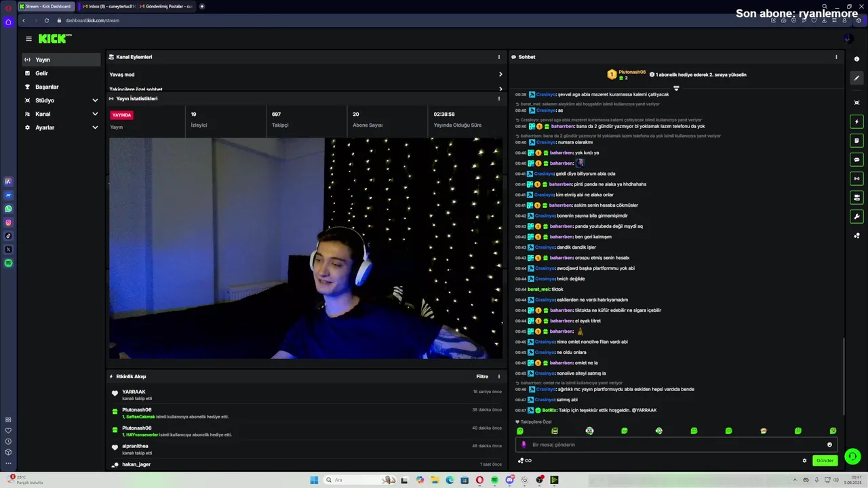
Task: Click the chat panel scrollbar
Action: coord(844,376)
